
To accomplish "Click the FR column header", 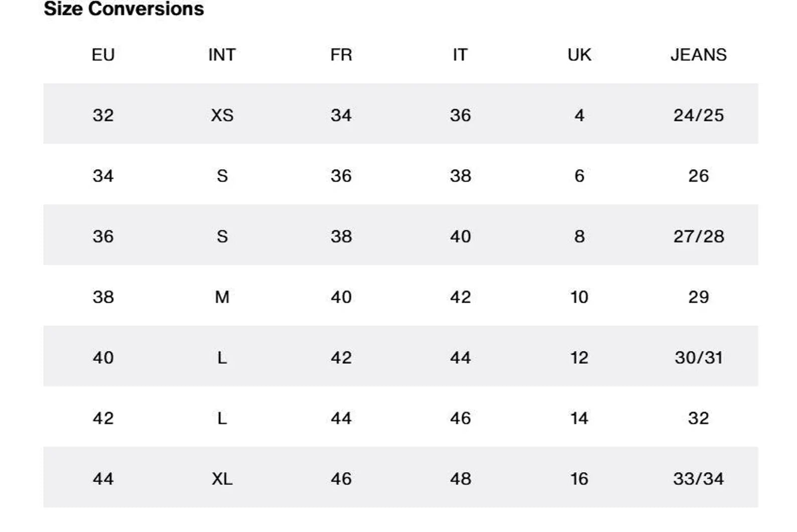I will (341, 55).
